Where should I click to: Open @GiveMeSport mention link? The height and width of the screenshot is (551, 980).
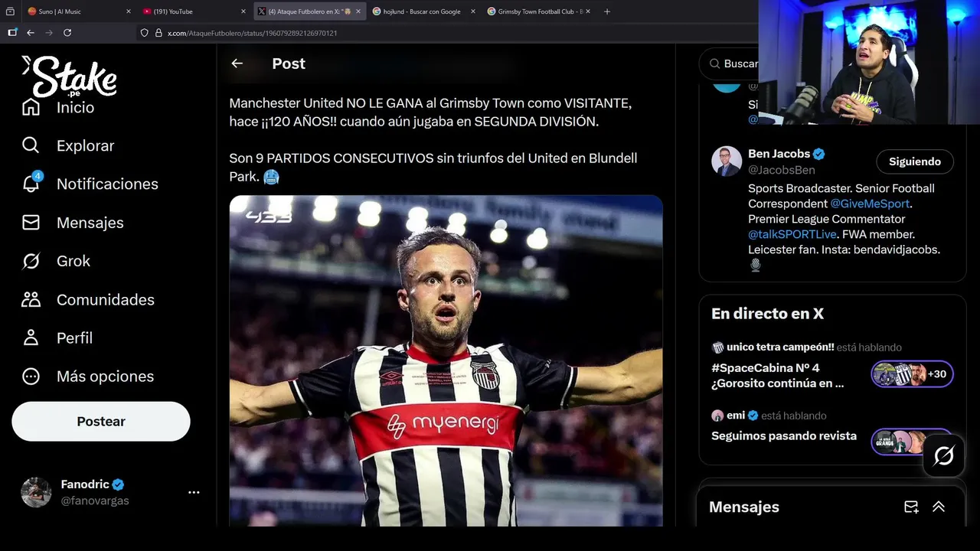[870, 204]
